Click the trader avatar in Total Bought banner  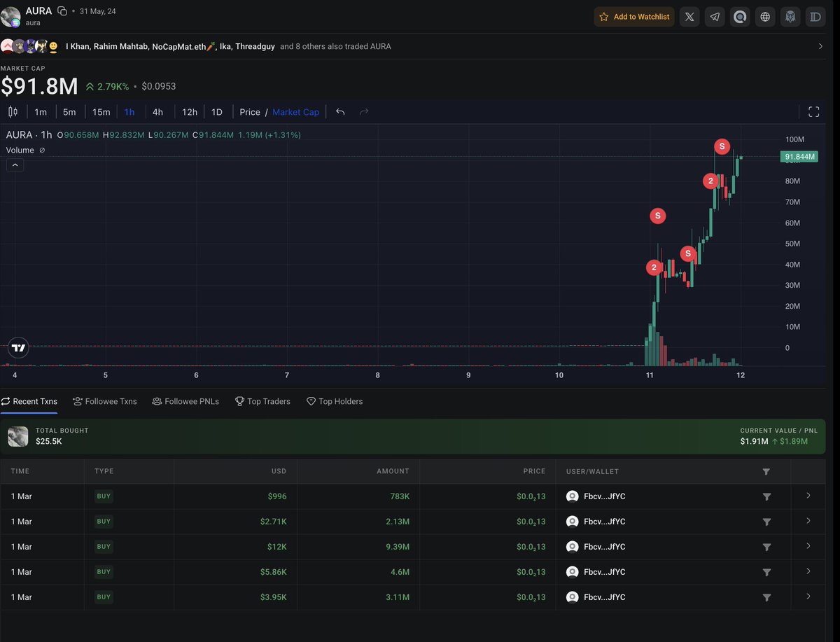17,436
